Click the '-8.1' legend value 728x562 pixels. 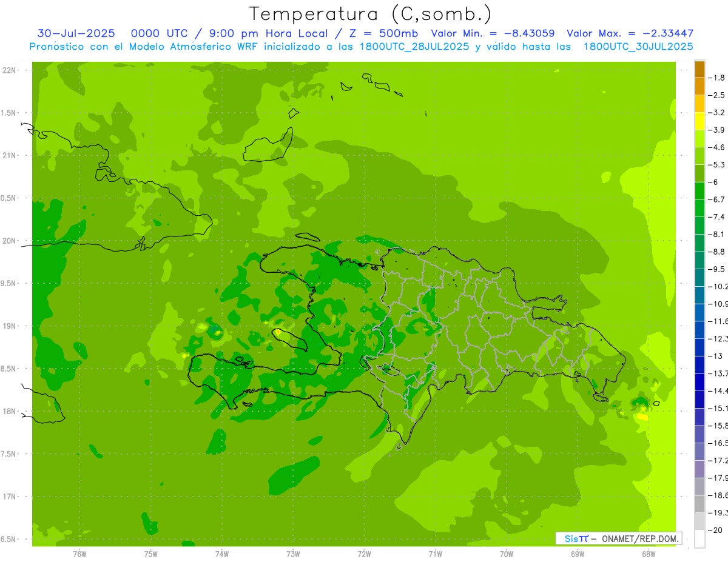[x=718, y=234]
